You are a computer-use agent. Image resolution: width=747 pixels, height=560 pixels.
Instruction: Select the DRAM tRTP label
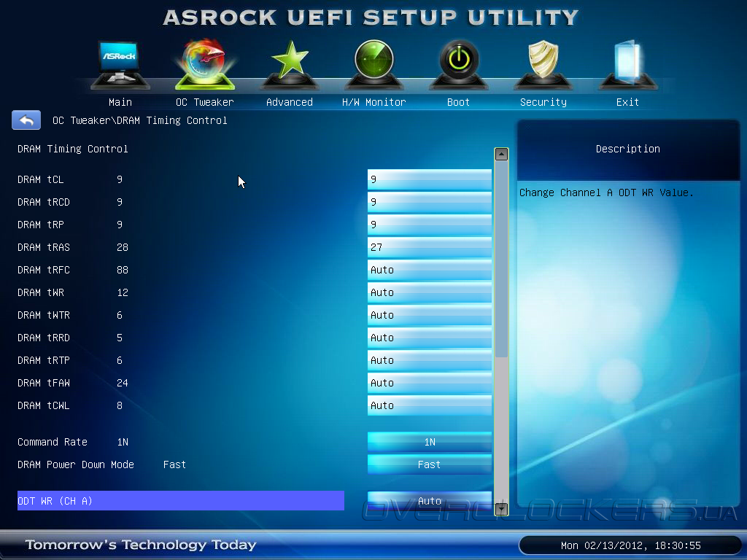[x=43, y=360]
